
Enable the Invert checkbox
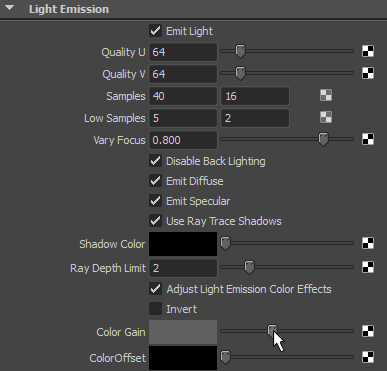coord(155,309)
